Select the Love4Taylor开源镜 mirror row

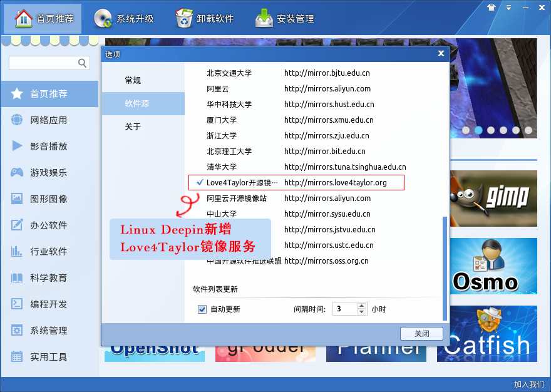coord(296,182)
